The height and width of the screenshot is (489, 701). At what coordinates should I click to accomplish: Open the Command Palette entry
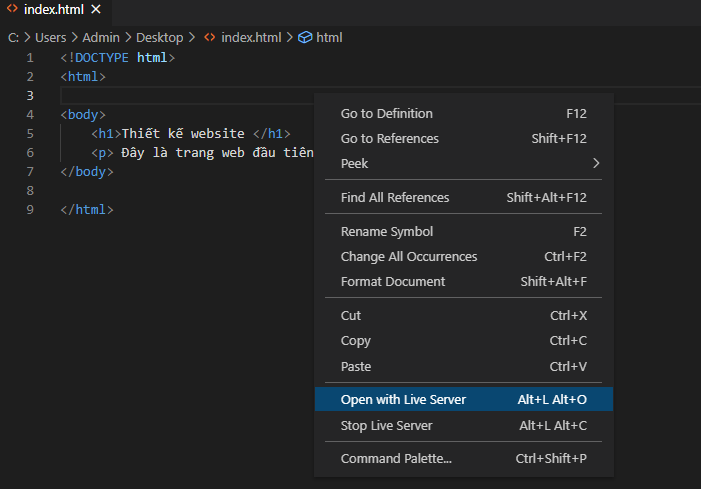464,459
